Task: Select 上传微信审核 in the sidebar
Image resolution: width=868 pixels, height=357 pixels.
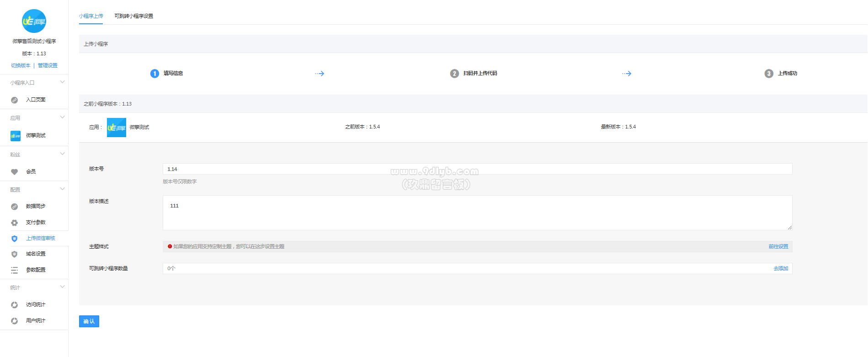Action: click(x=41, y=239)
